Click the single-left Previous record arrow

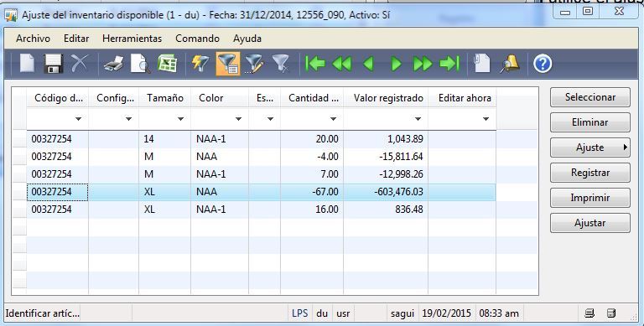(x=369, y=64)
